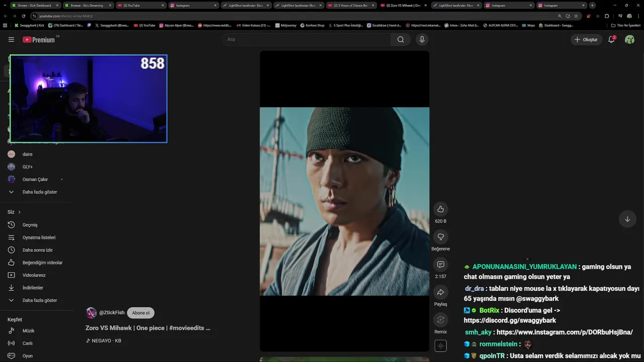Start voice search with the microphone
This screenshot has height=362, width=644.
tap(422, 39)
